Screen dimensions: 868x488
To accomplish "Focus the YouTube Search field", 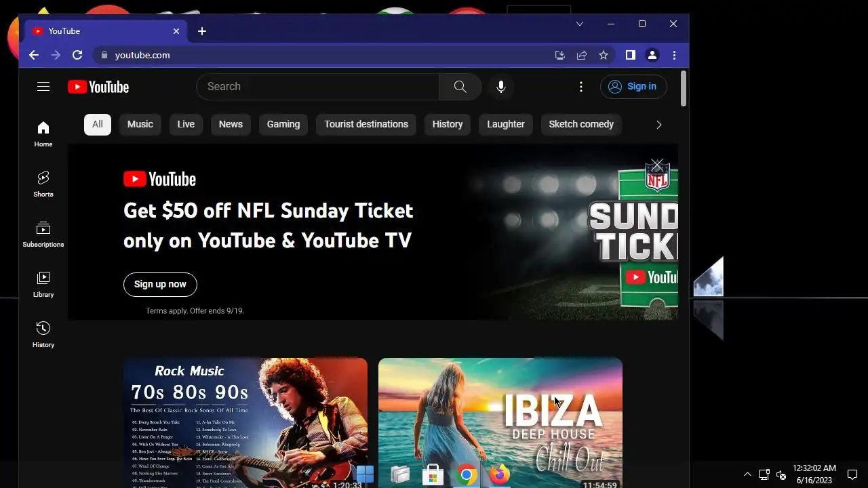I will pos(317,87).
